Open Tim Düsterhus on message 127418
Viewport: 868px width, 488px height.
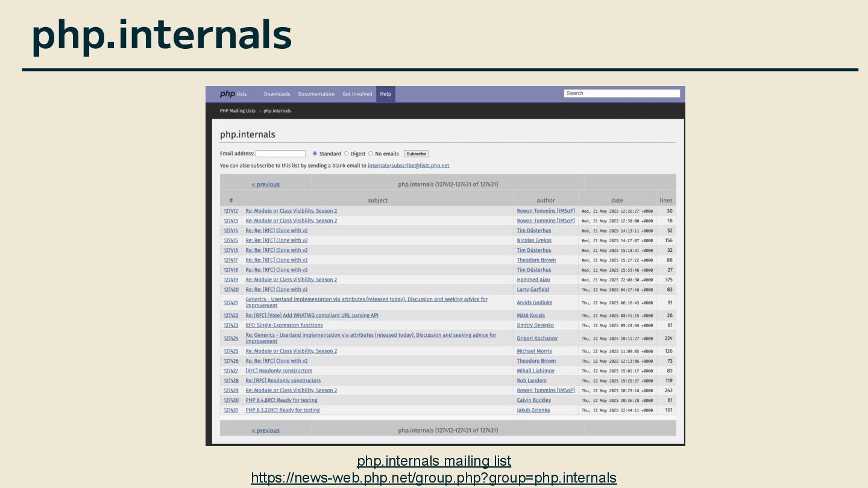click(533, 269)
